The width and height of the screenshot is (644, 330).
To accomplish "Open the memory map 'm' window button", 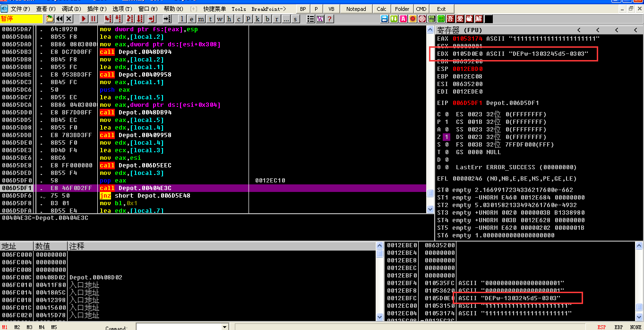I will (x=202, y=19).
